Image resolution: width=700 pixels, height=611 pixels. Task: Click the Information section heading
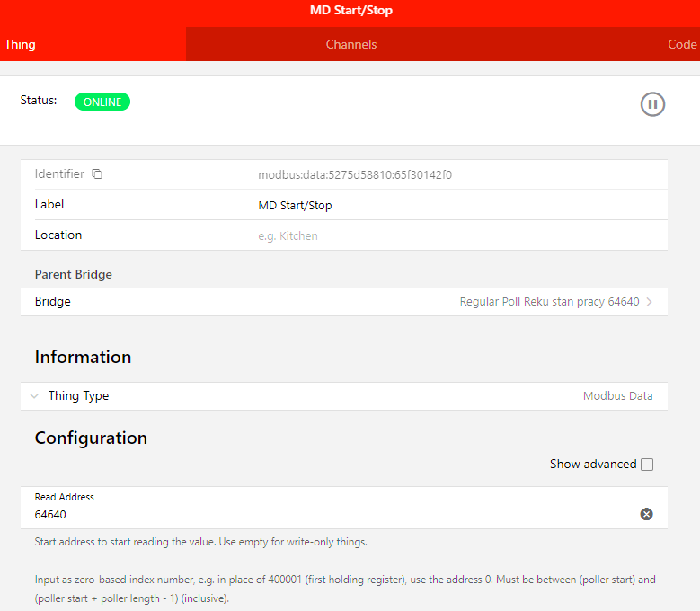click(83, 357)
